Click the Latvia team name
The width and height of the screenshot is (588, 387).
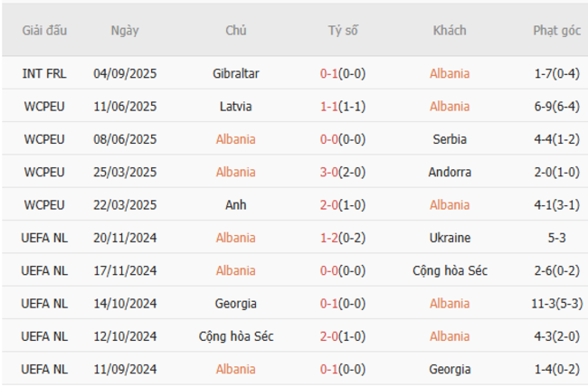(236, 106)
